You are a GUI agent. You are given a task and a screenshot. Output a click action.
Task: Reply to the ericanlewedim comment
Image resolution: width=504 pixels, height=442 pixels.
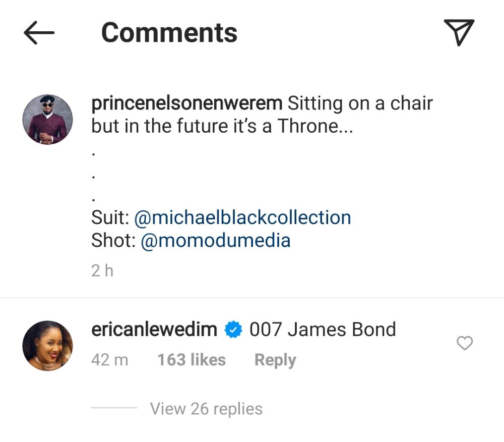[275, 360]
